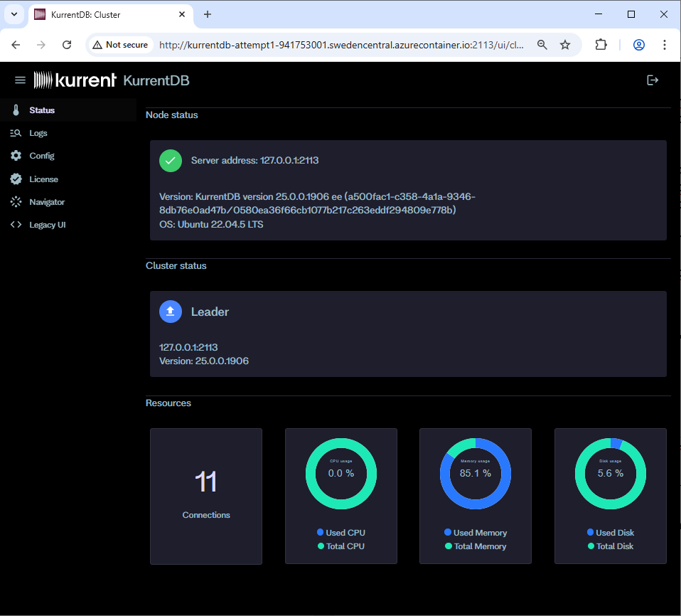This screenshot has height=616, width=681.
Task: Click the Navigator spinner icon
Action: (x=16, y=202)
